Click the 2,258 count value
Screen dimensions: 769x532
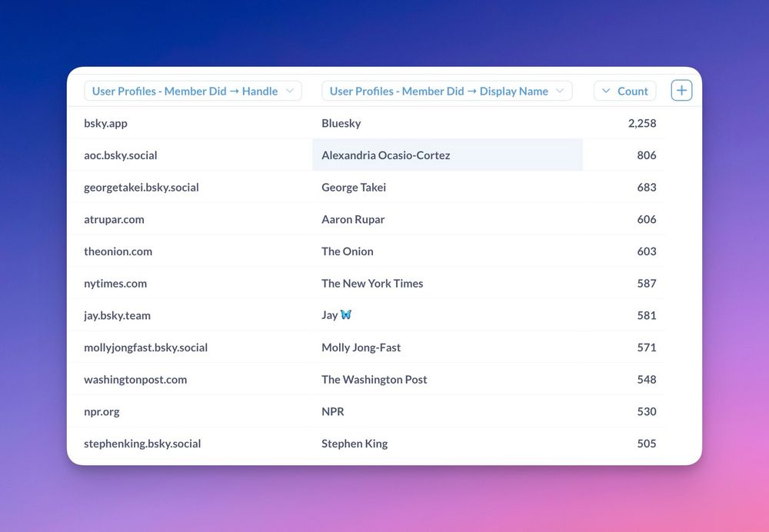coord(642,123)
